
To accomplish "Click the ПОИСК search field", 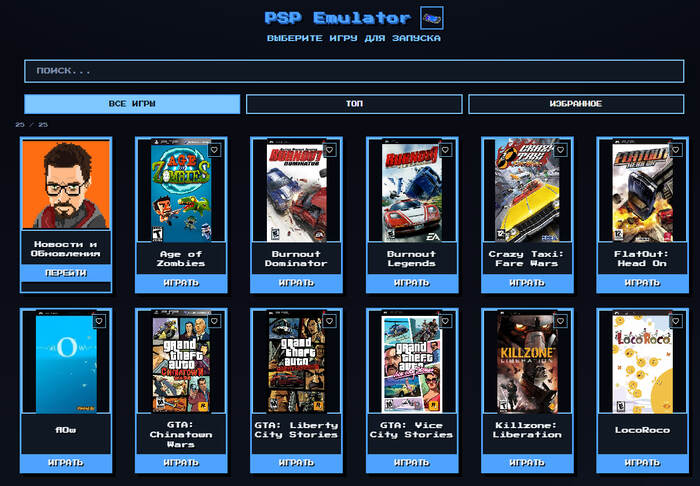I will pos(354,71).
